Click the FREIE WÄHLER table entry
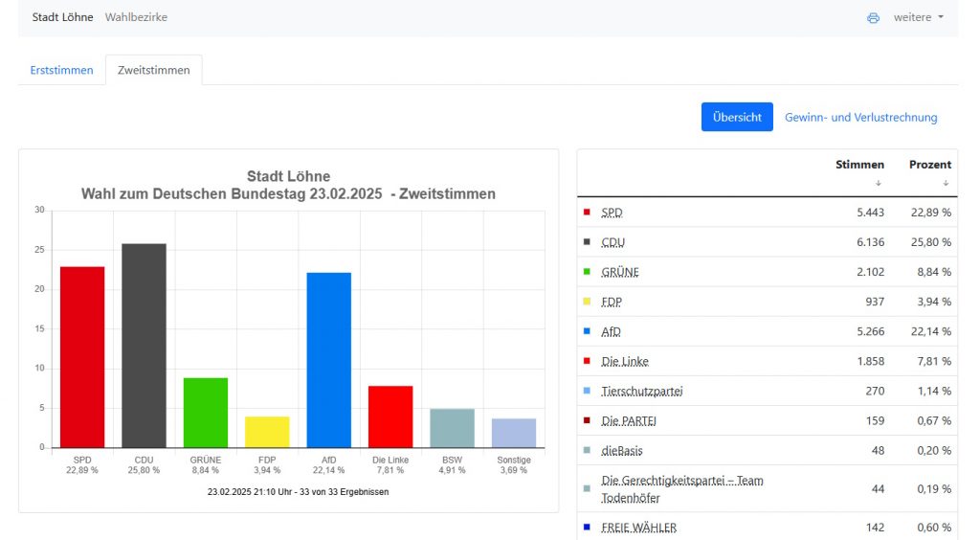The width and height of the screenshot is (980, 540). pyautogui.click(x=638, y=527)
